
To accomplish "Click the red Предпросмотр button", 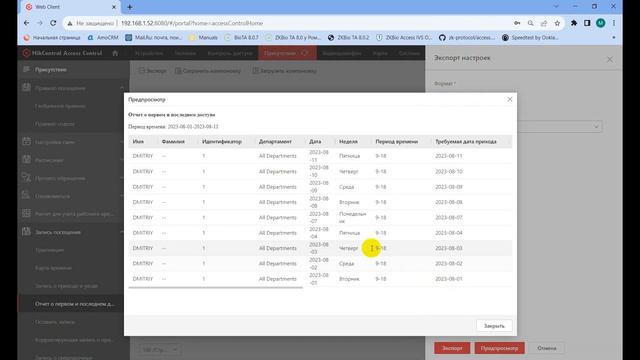I will click(499, 348).
